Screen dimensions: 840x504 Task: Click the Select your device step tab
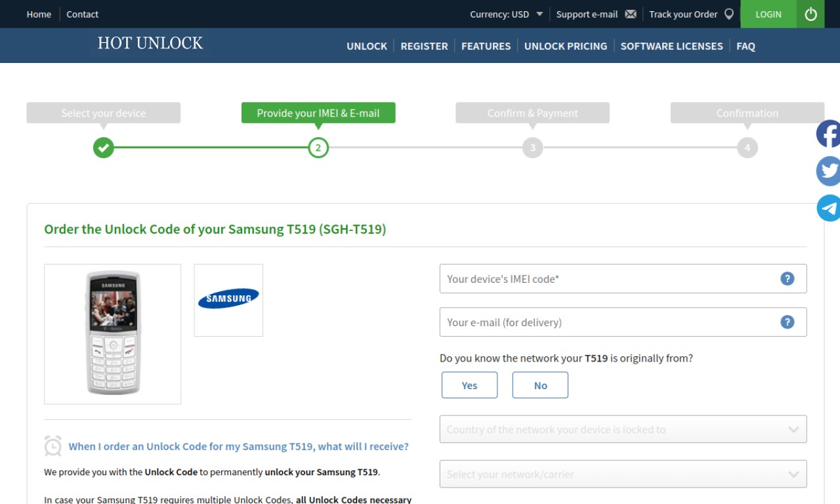tap(104, 113)
